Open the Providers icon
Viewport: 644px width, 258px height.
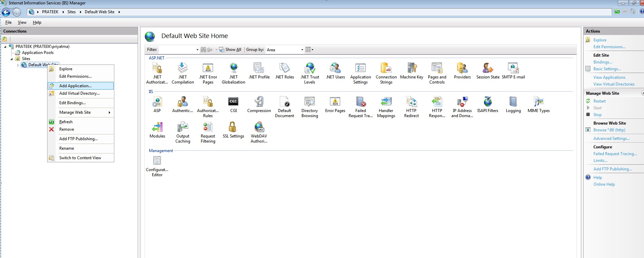point(462,71)
